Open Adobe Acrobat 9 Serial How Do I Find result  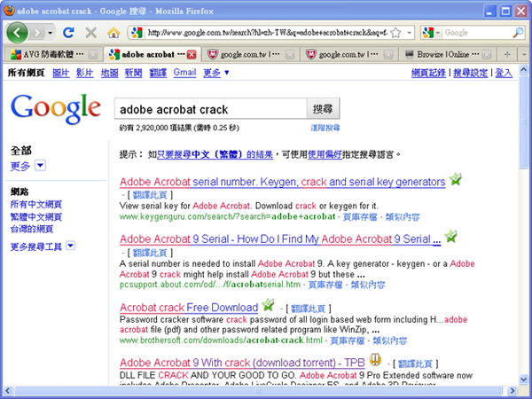point(280,239)
